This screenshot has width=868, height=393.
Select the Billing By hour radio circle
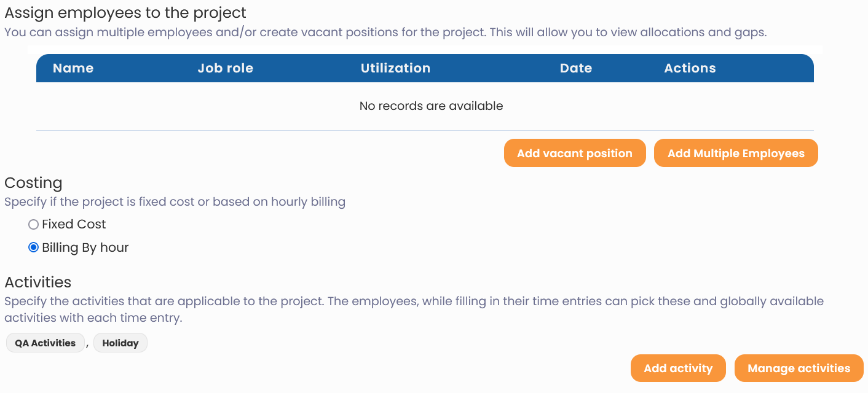coord(34,248)
